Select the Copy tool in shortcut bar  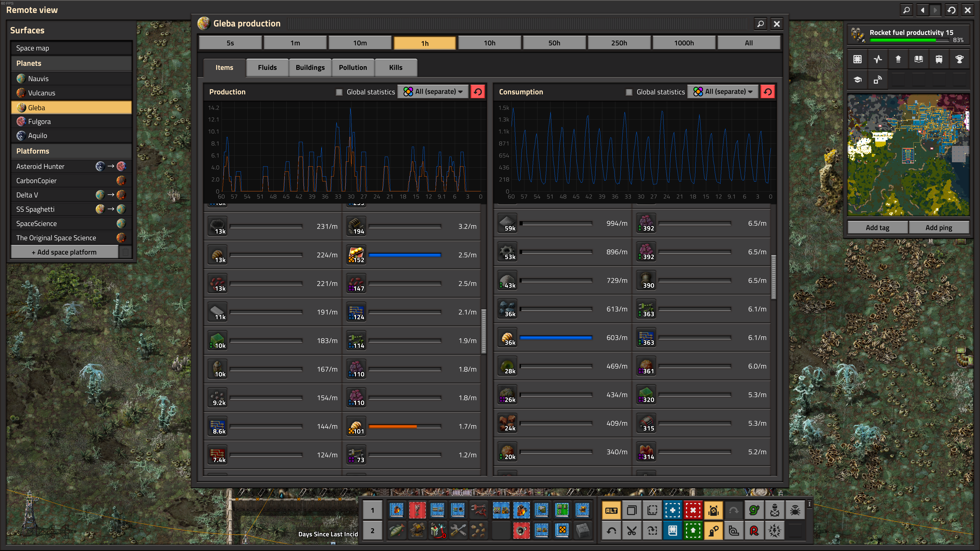(632, 510)
